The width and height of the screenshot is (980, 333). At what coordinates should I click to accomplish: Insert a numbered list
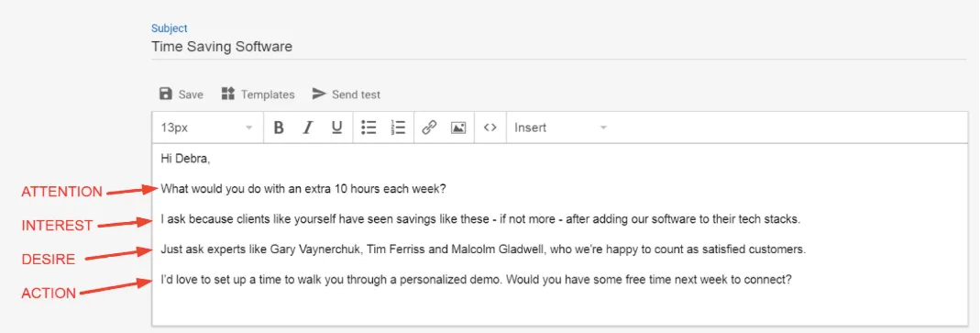398,128
